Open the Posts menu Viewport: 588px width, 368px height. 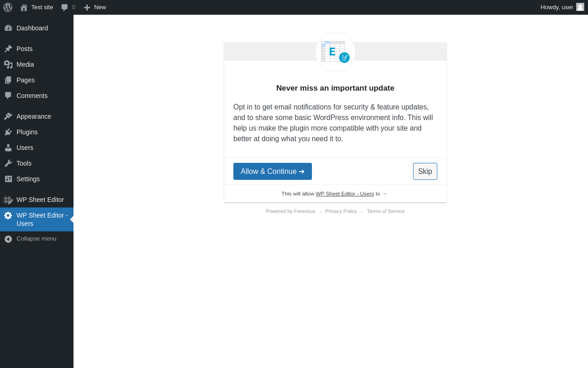click(x=37, y=49)
